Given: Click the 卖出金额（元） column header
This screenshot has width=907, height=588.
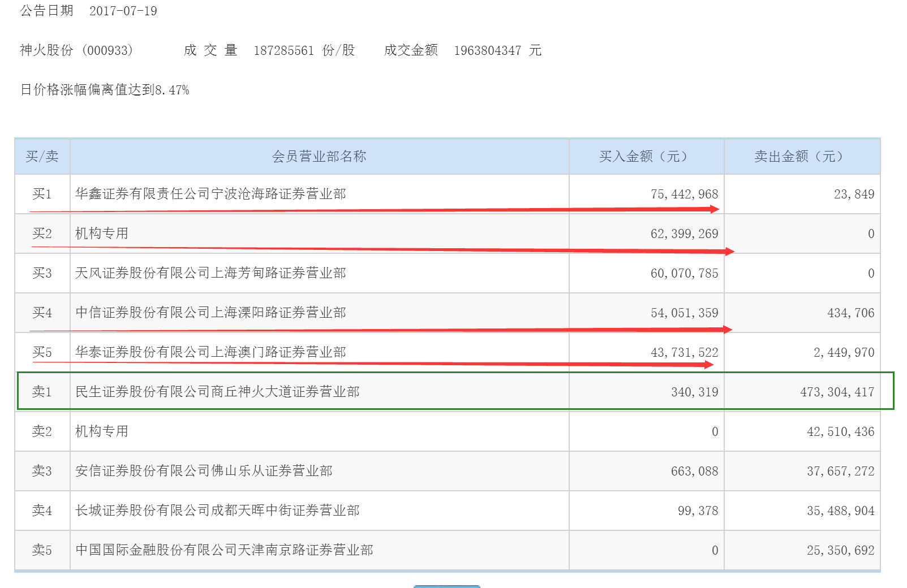Looking at the screenshot, I should tap(802, 157).
